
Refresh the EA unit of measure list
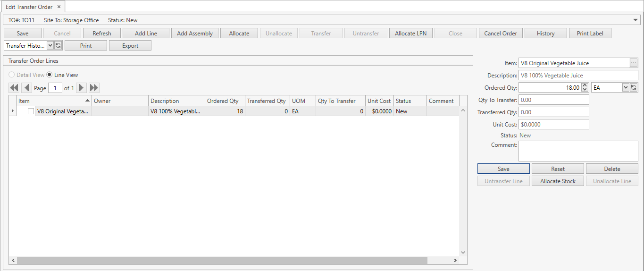point(634,87)
